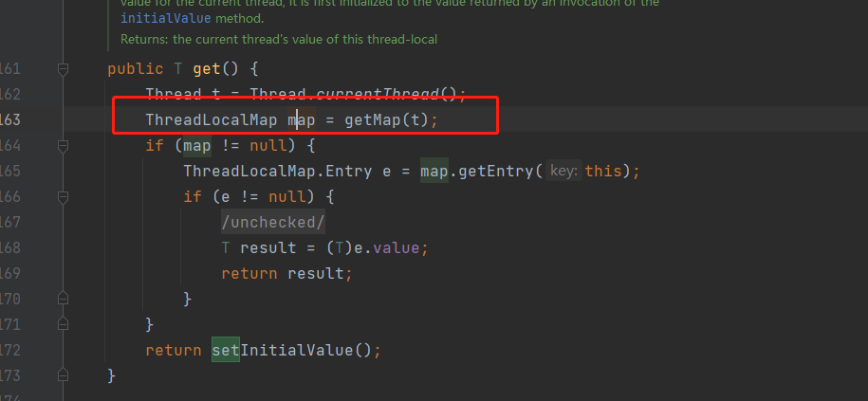The height and width of the screenshot is (401, 868).
Task: Collapse the 'if (e != null)' block
Action: click(63, 197)
